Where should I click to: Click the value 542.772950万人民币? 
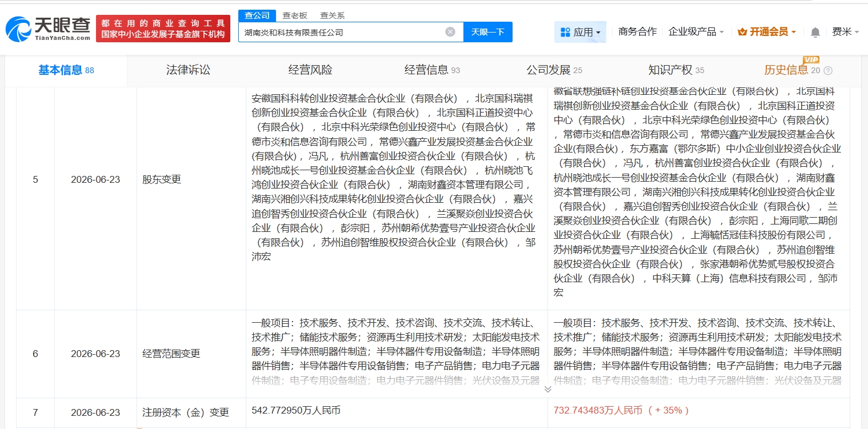297,410
